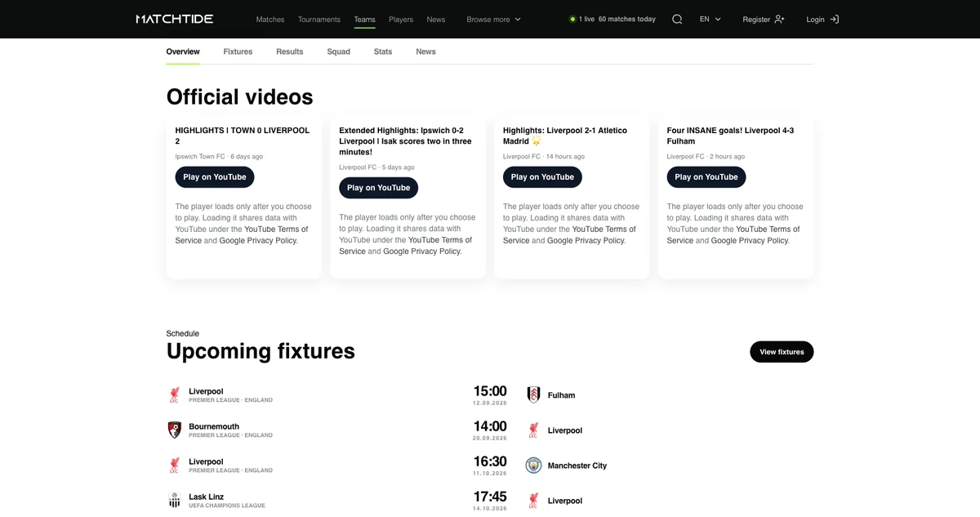Select Teams in top navigation
980x517 pixels.
(x=365, y=19)
